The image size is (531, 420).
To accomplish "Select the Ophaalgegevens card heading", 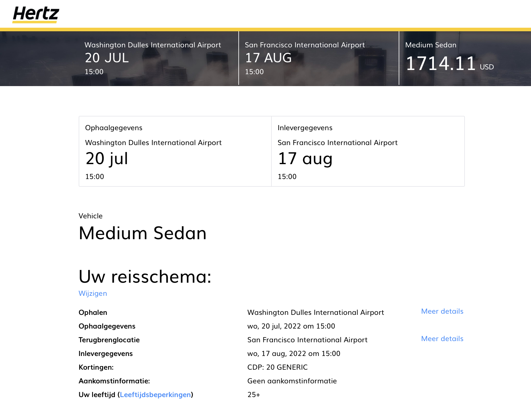I will click(x=114, y=128).
